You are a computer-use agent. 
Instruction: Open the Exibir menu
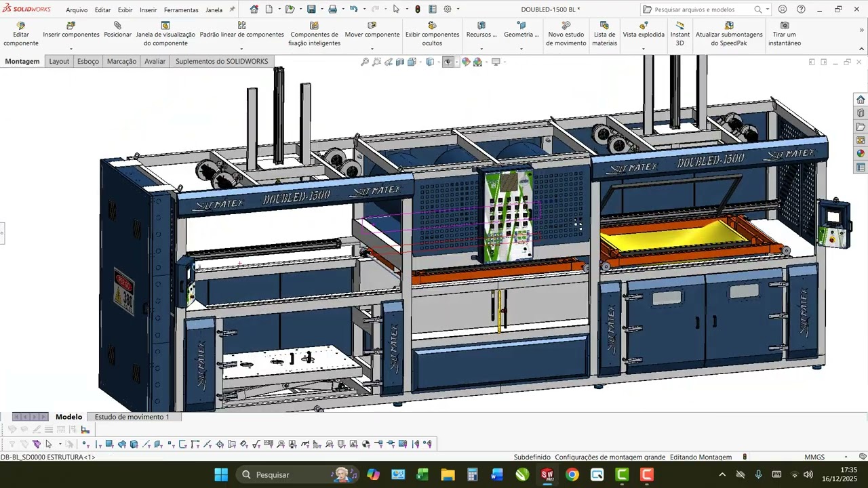(x=125, y=10)
